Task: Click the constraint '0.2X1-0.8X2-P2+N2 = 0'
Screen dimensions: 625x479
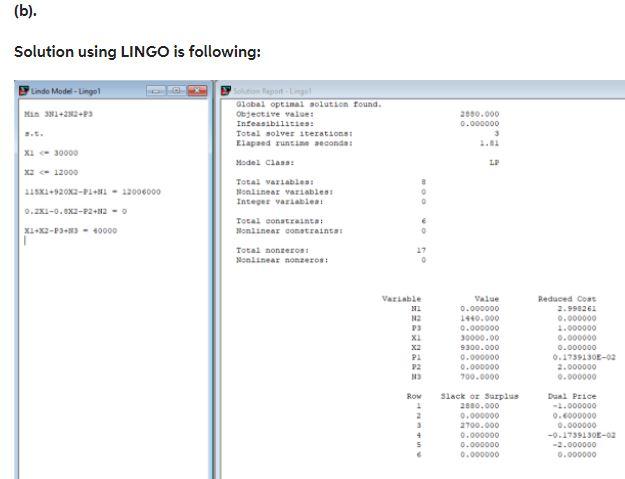Action: click(x=76, y=211)
